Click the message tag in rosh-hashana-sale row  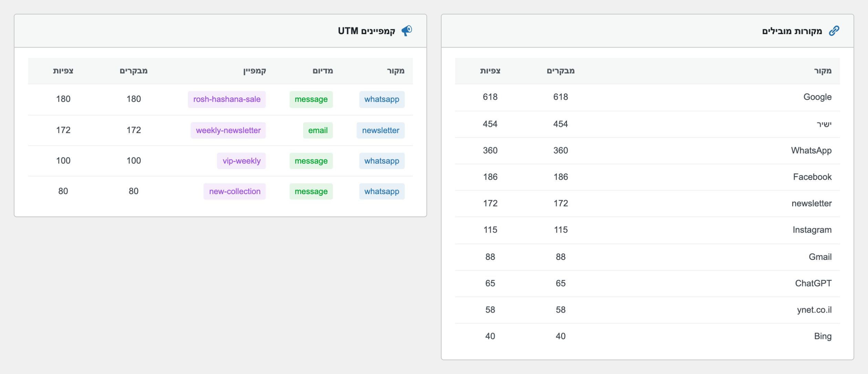(311, 99)
